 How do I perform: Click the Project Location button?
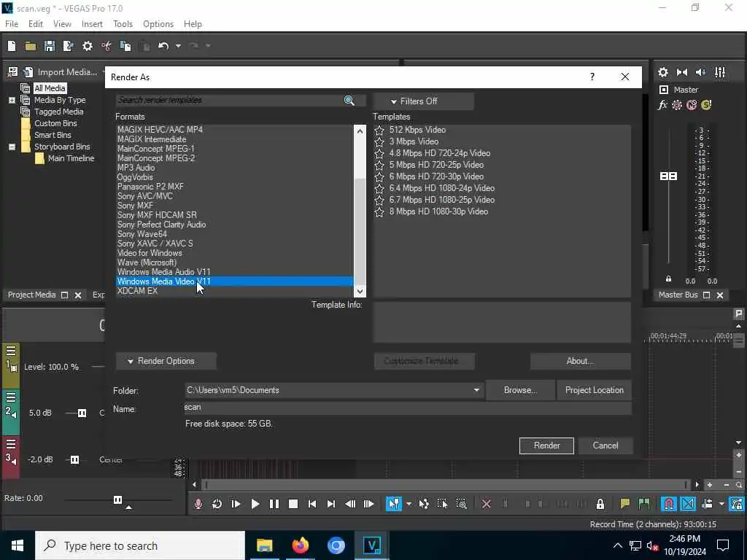594,390
